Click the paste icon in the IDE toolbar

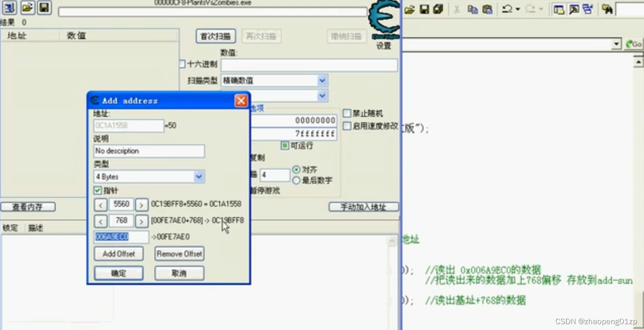click(x=487, y=9)
